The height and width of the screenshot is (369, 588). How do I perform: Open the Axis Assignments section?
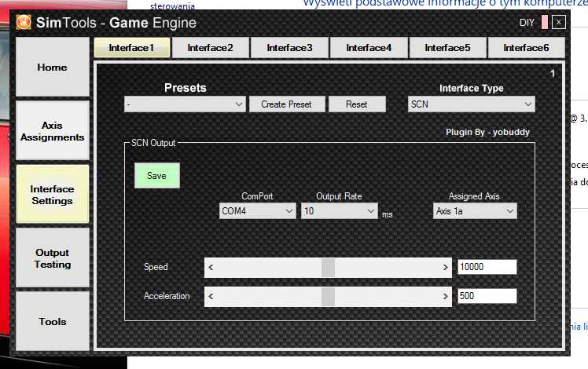click(x=53, y=131)
